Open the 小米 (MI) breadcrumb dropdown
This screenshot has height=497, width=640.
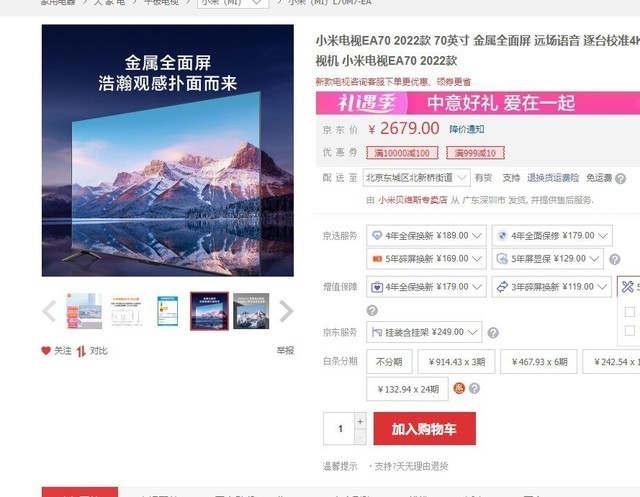click(x=233, y=3)
